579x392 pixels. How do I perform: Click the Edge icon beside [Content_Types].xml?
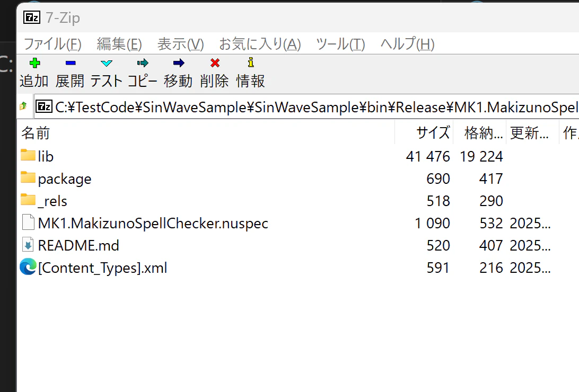pos(28,266)
